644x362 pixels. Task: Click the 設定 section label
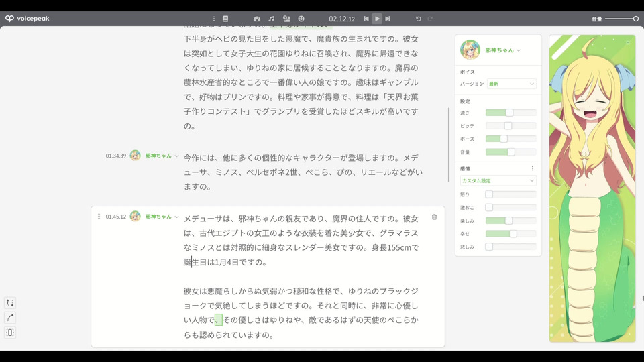pos(465,101)
